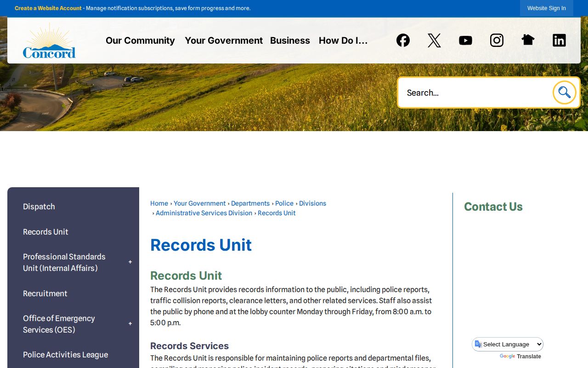This screenshot has height=368, width=588.
Task: Click the Website Sign In button
Action: pyautogui.click(x=547, y=8)
